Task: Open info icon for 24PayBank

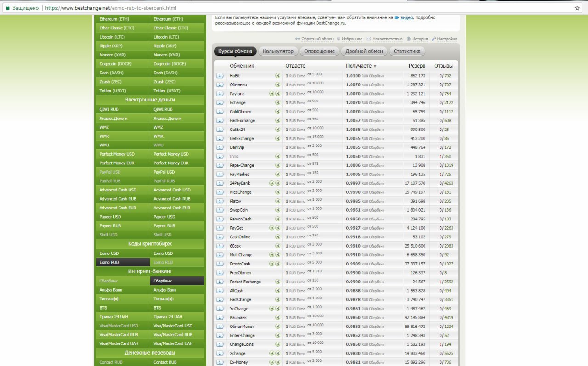Action: pos(220,183)
